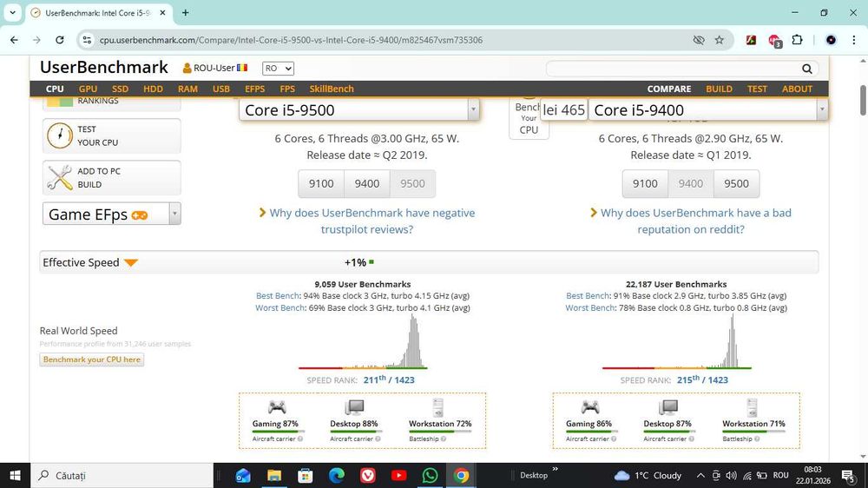The width and height of the screenshot is (868, 488).
Task: Click the Windows taskbar search box
Action: [122, 475]
